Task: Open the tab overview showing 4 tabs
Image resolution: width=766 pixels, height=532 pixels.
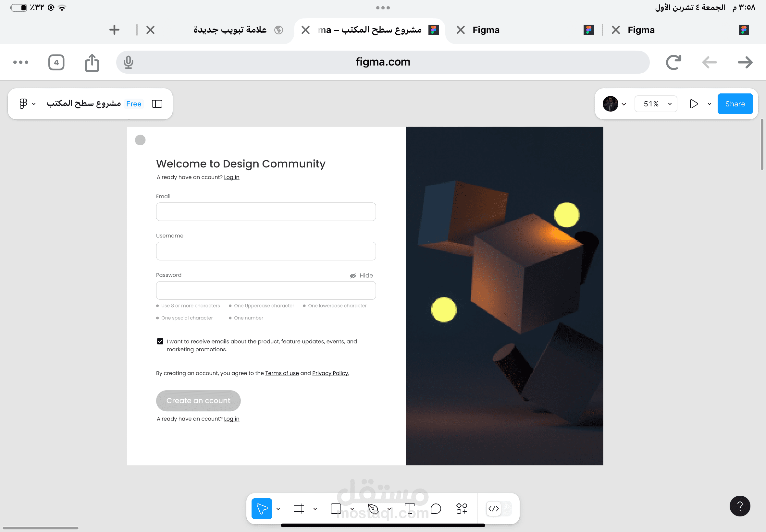Action: click(x=56, y=62)
